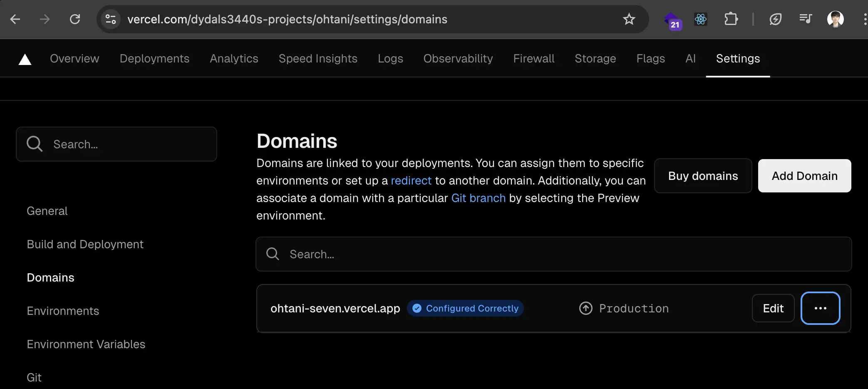Go back using browser arrow
The image size is (868, 389).
tap(15, 19)
